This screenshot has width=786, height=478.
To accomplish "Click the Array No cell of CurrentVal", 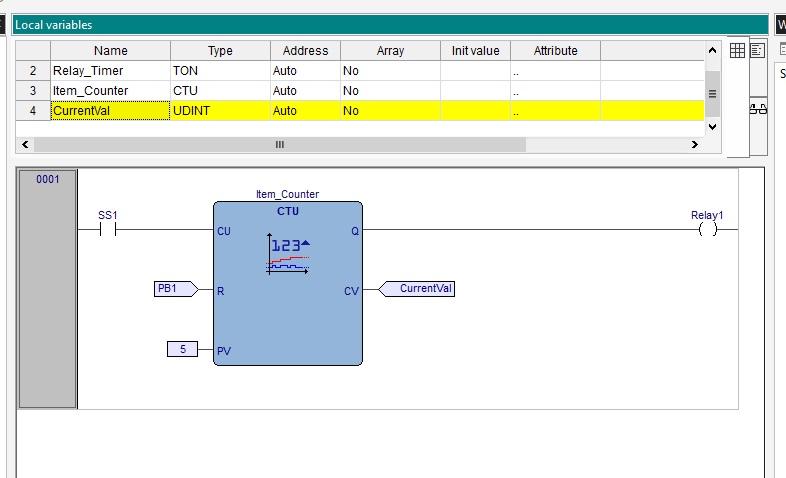I will click(390, 111).
